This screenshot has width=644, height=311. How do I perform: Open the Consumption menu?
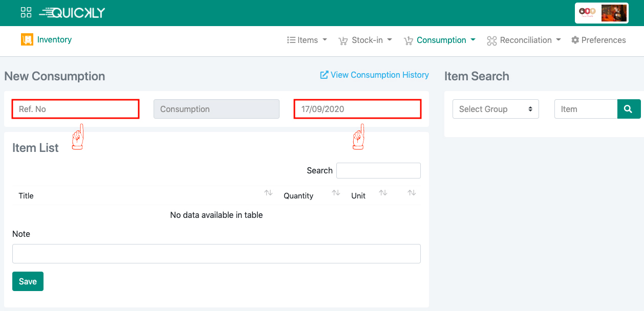click(x=440, y=40)
